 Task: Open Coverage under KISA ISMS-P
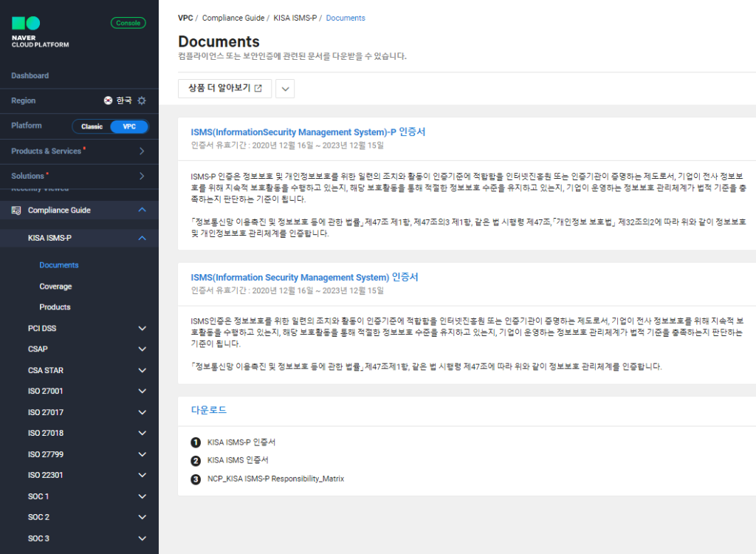(x=55, y=286)
